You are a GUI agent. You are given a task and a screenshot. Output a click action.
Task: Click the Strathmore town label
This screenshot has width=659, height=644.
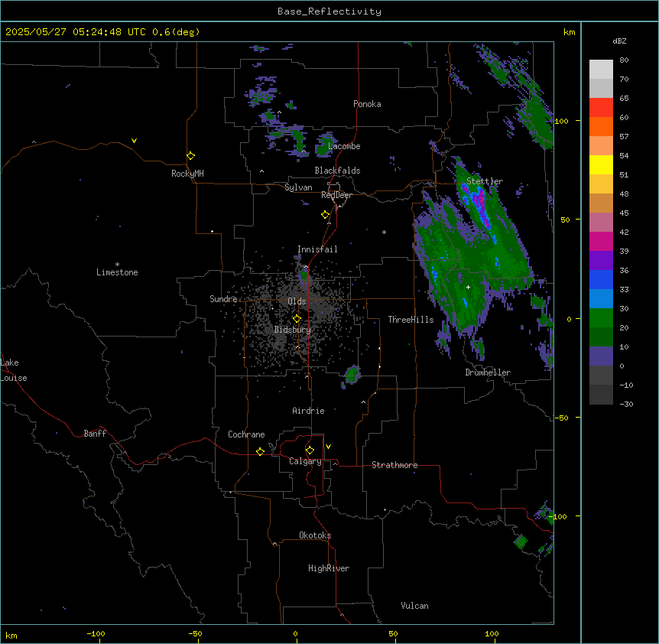coord(394,465)
